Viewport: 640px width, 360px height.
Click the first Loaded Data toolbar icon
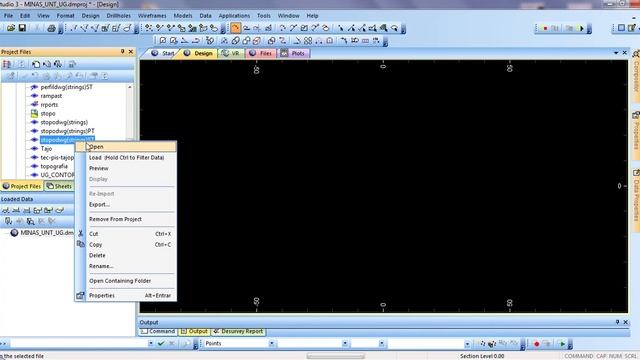[6, 210]
